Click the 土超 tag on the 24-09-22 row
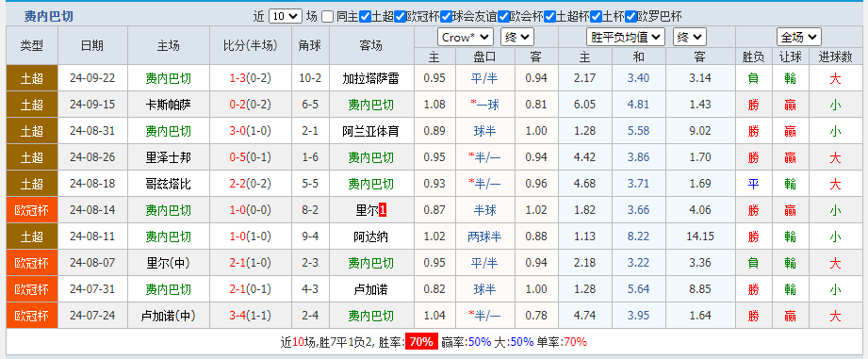 (31, 78)
